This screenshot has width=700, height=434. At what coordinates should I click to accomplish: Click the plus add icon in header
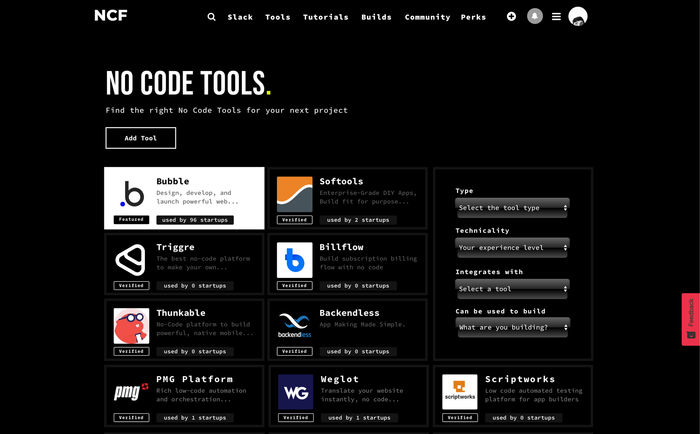[x=511, y=17]
